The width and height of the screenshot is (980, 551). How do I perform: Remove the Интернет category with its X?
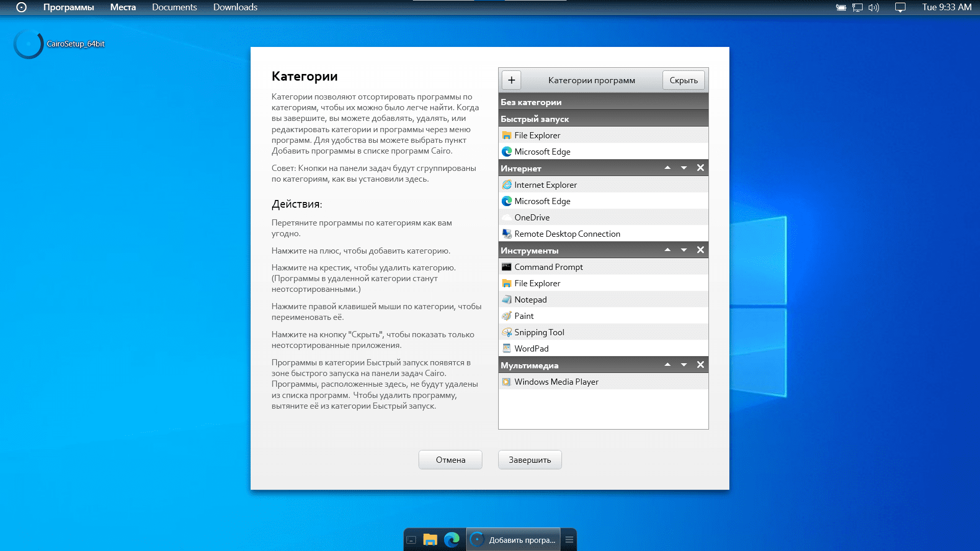coord(700,168)
